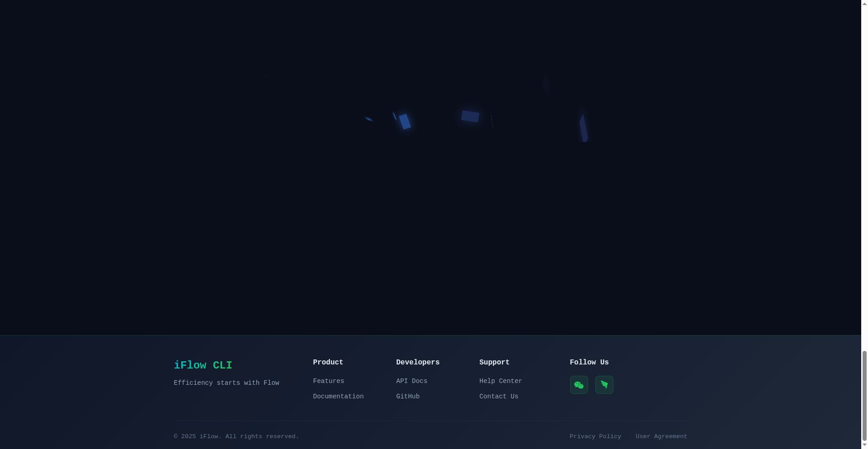
Task: Click the Support column heading
Action: (494, 362)
